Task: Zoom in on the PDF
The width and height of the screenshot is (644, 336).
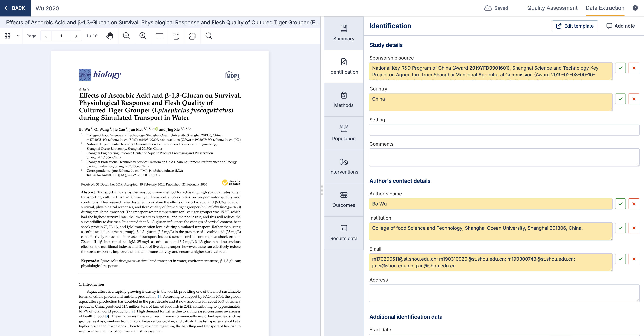Action: [143, 36]
